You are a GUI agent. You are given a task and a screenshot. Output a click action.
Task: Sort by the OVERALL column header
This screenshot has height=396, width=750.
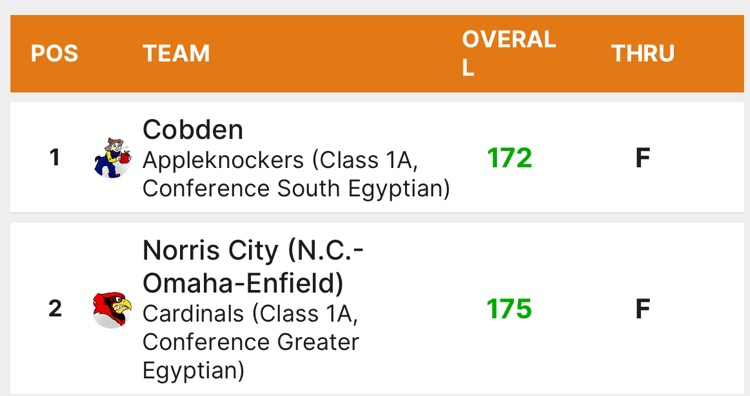[x=509, y=53]
